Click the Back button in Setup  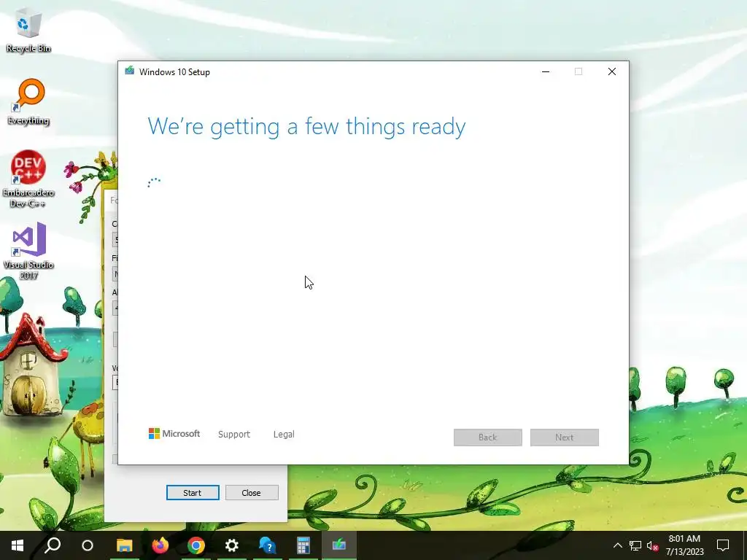pos(488,437)
